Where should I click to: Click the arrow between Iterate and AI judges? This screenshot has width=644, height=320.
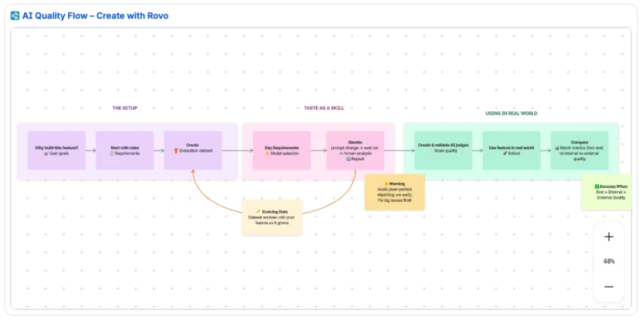tap(399, 151)
